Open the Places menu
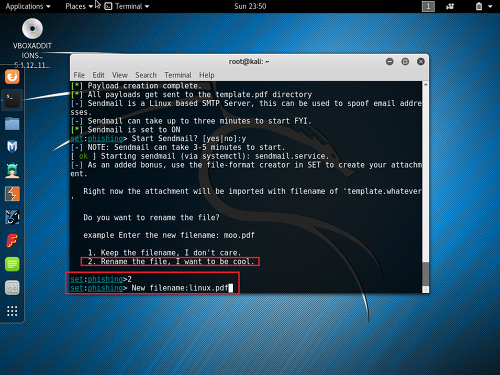The height and width of the screenshot is (375, 500). [x=79, y=6]
